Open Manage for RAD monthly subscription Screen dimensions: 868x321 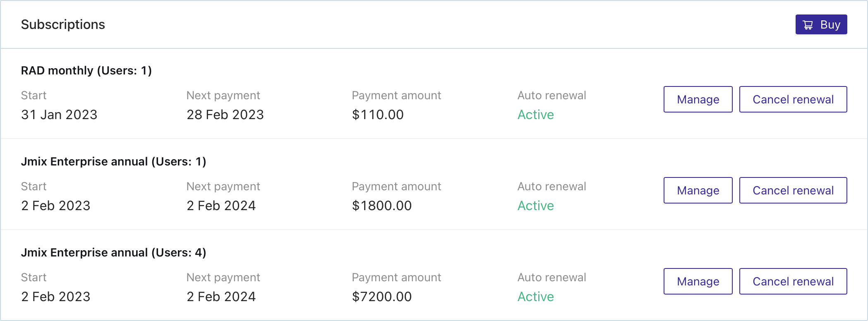coord(698,99)
